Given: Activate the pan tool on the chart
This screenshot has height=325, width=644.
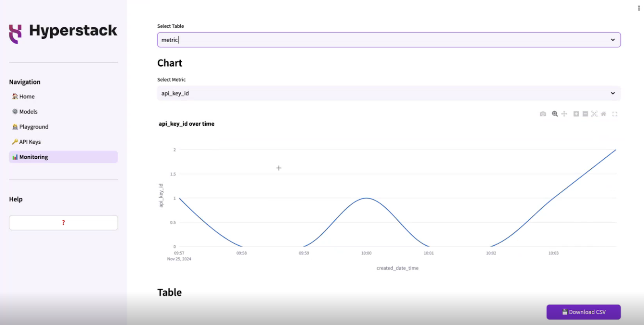Looking at the screenshot, I should click(564, 114).
